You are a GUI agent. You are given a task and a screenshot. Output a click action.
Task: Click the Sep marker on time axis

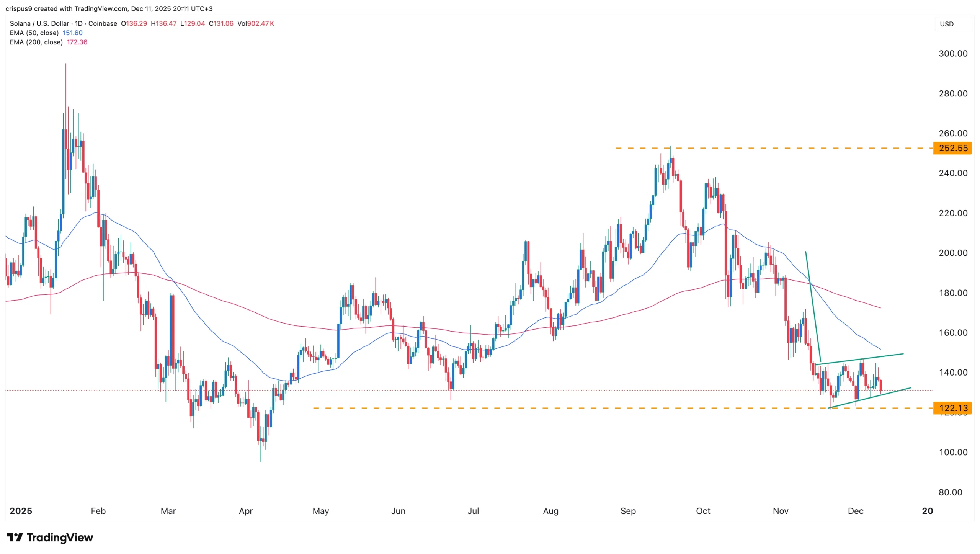(628, 511)
